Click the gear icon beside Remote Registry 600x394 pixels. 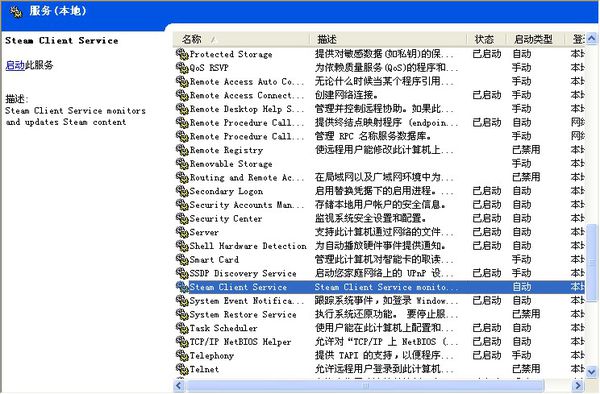point(182,150)
